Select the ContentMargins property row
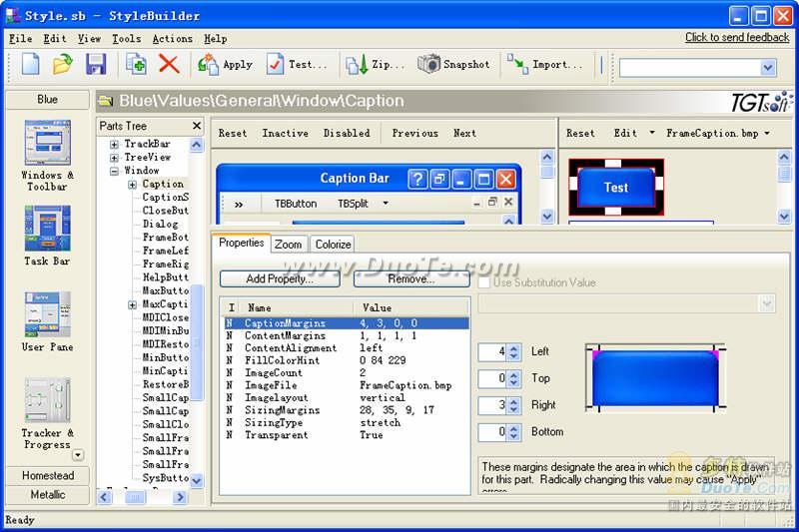Image resolution: width=799 pixels, height=532 pixels. (x=346, y=336)
